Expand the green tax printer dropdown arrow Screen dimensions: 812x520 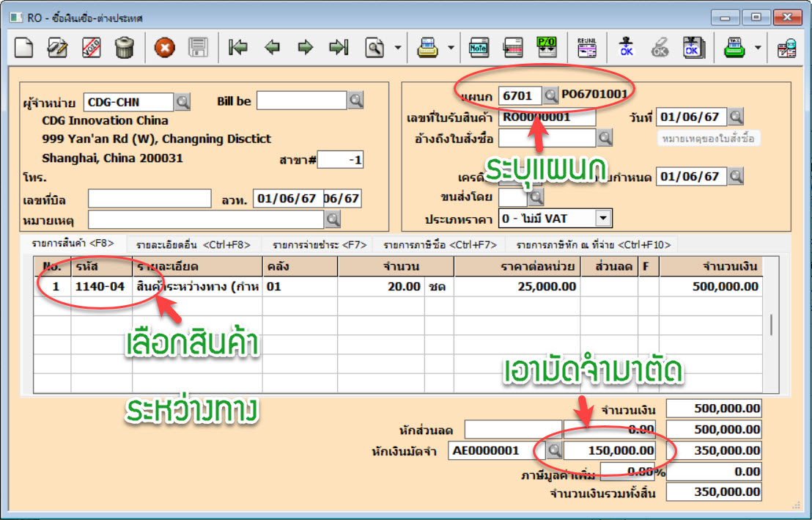pyautogui.click(x=758, y=48)
